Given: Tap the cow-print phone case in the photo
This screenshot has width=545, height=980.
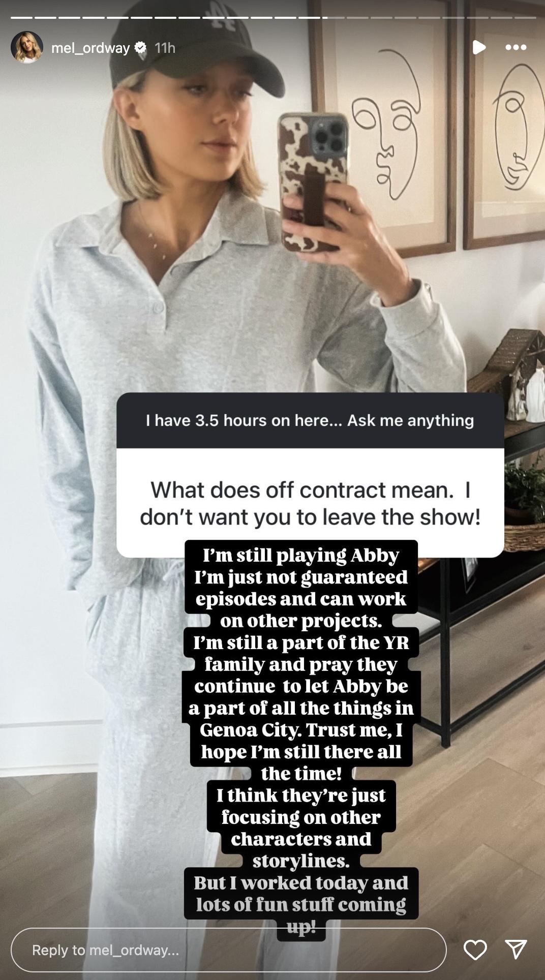Looking at the screenshot, I should click(x=313, y=183).
